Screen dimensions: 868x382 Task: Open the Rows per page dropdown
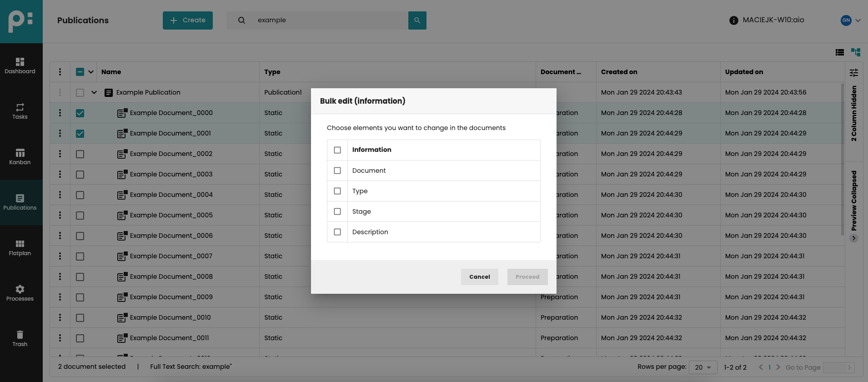703,367
